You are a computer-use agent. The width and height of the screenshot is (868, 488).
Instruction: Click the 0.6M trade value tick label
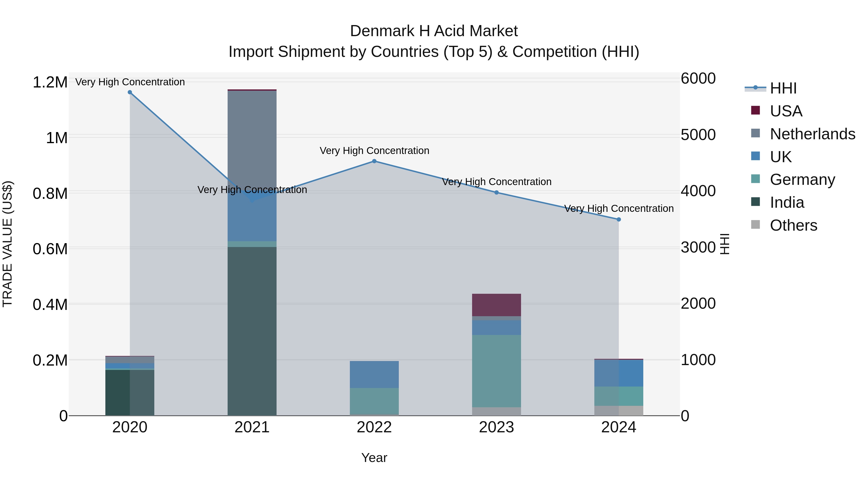coord(50,249)
